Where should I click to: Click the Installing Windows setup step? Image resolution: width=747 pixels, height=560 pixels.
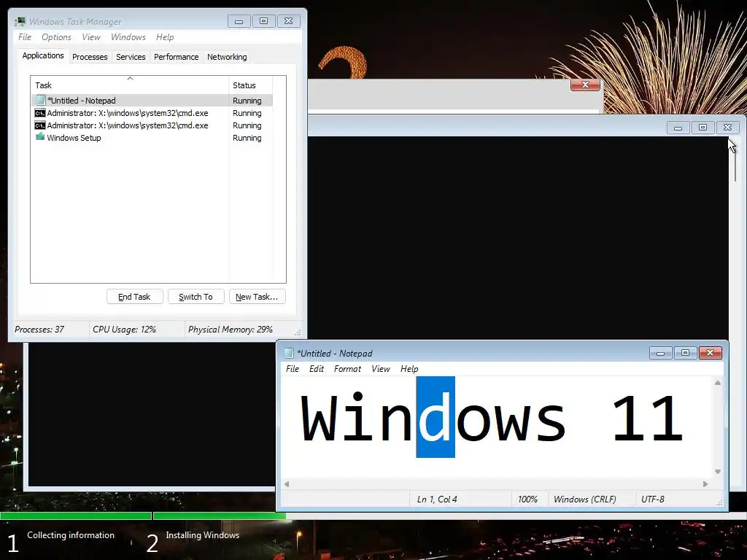coord(203,535)
